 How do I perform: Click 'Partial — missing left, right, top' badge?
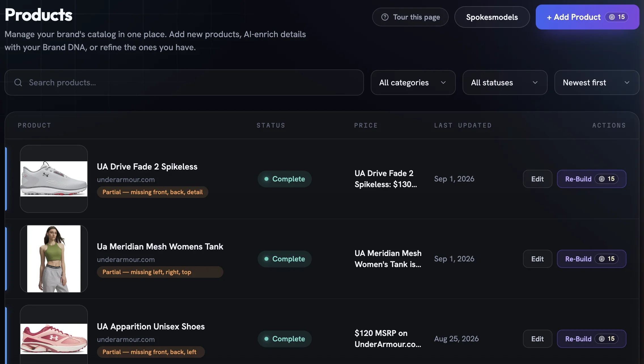[x=160, y=272]
